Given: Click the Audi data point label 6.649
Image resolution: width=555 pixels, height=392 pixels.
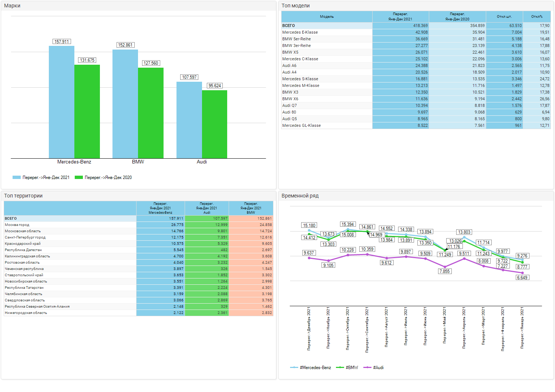Looking at the screenshot, I should 522,278.
